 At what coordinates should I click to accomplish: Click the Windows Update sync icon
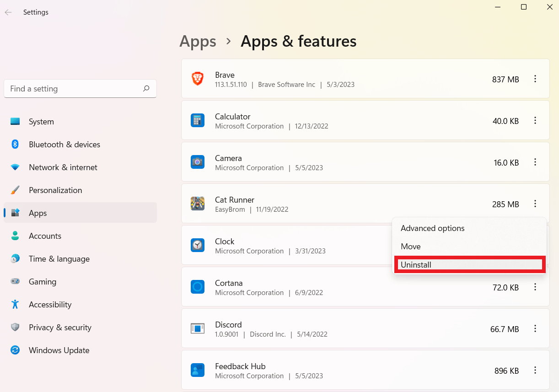click(15, 350)
